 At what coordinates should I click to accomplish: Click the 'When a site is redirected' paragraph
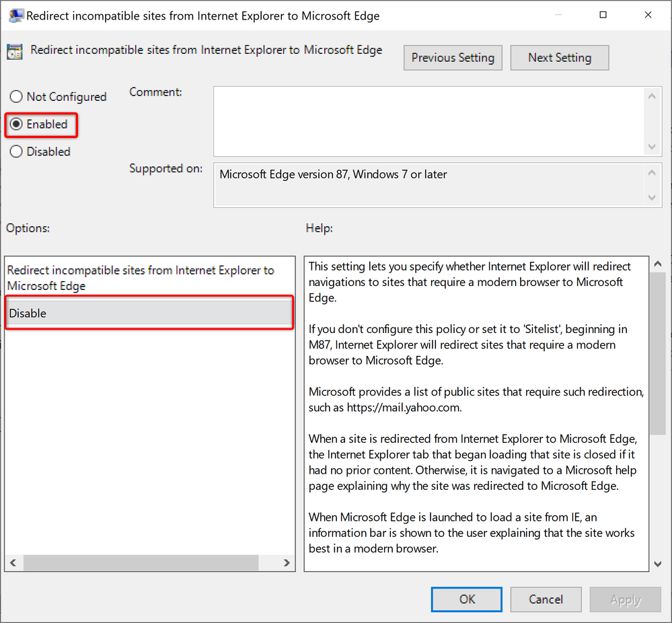[473, 462]
